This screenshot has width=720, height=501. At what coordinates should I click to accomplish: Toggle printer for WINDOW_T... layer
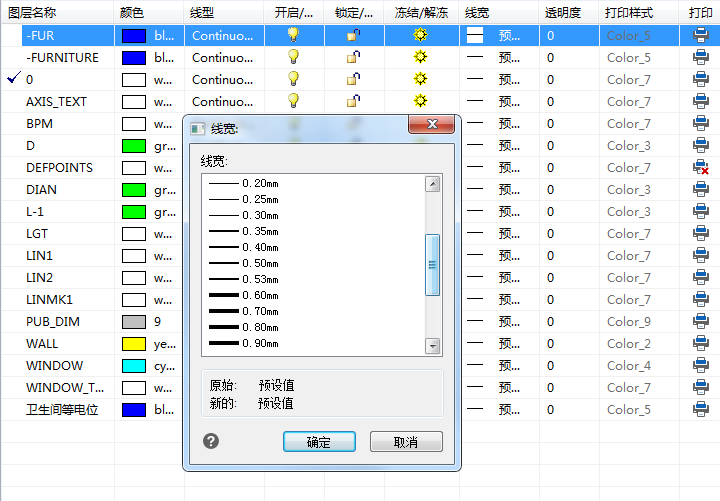pyautogui.click(x=700, y=388)
